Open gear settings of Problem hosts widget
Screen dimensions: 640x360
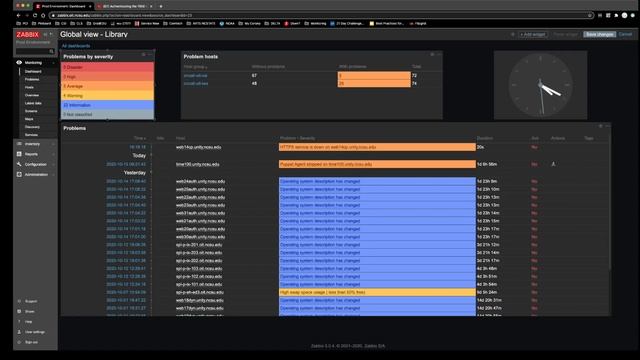pyautogui.click(x=432, y=54)
